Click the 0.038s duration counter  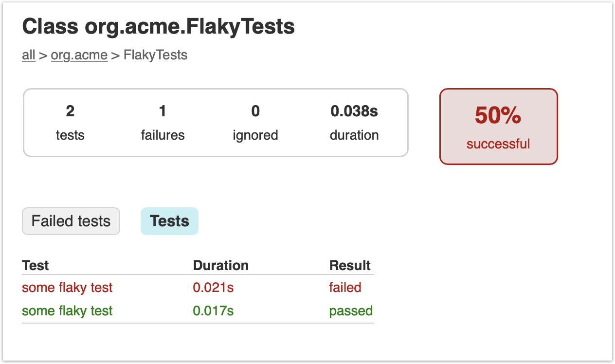tap(354, 123)
